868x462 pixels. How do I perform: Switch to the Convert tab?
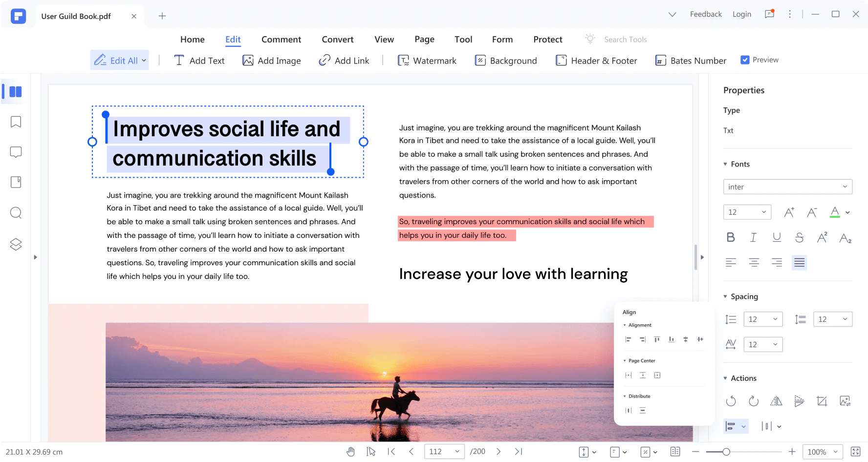point(337,39)
